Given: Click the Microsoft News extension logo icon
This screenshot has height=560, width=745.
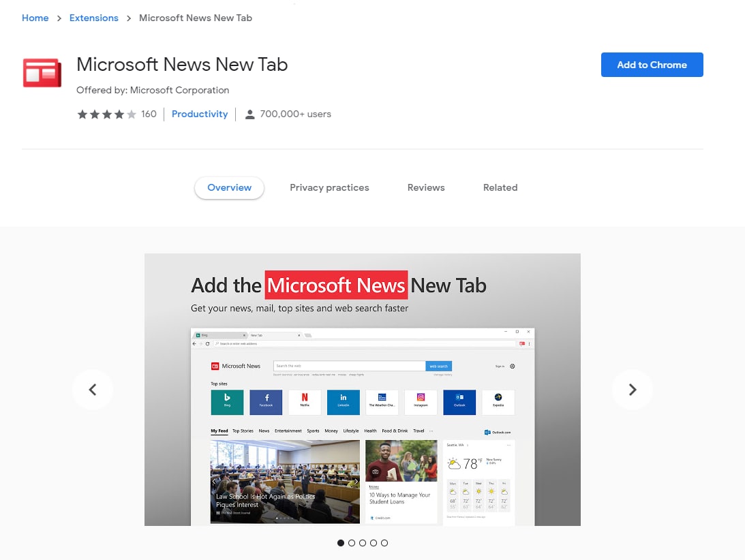Looking at the screenshot, I should 42,73.
